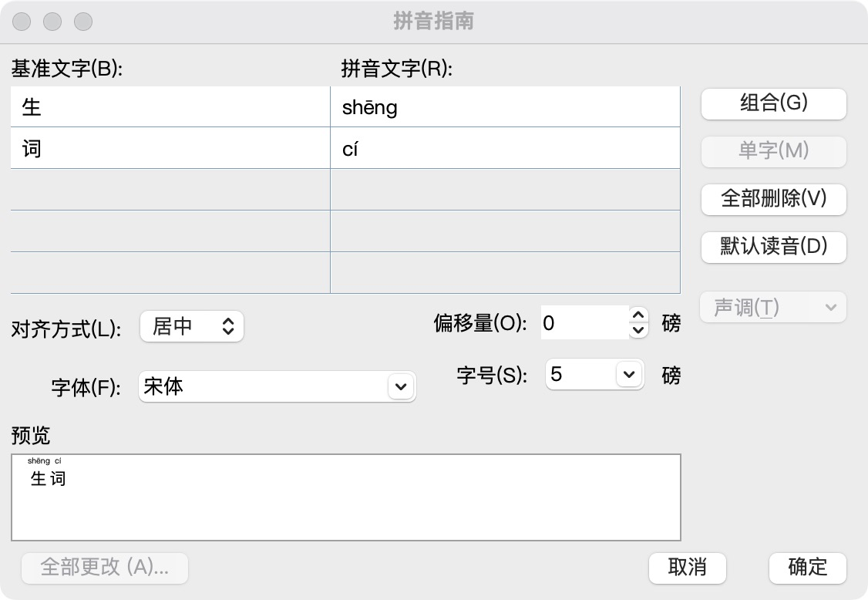Screen dimensions: 868x600
Task: Close the 拼音指南 window with red button
Action: tap(22, 22)
